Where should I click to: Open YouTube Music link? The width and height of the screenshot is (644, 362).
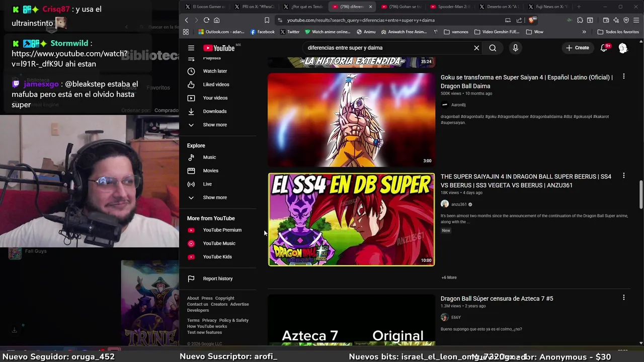219,243
